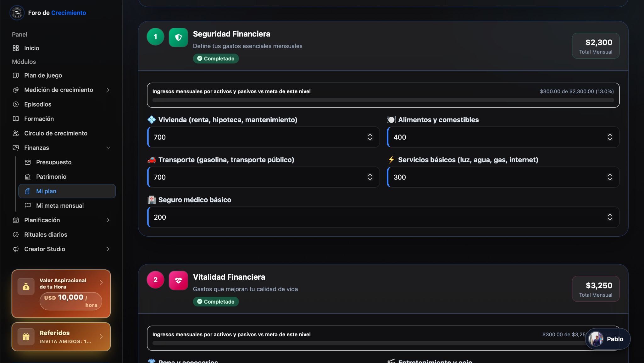Viewport: 644px width, 363px height.
Task: Click the Alimentos amount field showing 400
Action: tap(503, 137)
